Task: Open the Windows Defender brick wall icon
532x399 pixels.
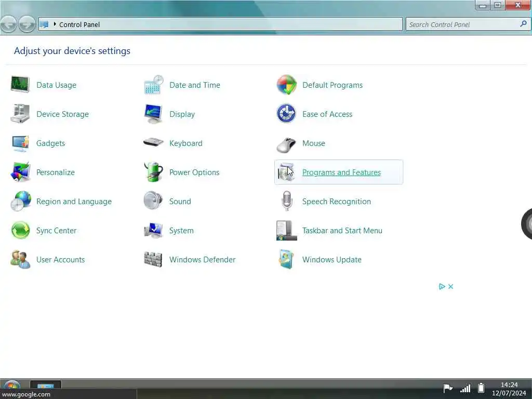Action: 153,260
